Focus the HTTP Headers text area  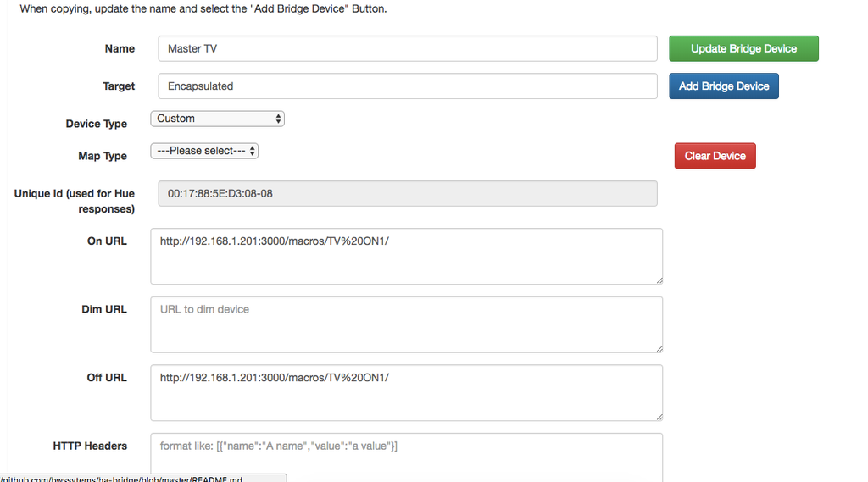pyautogui.click(x=406, y=457)
